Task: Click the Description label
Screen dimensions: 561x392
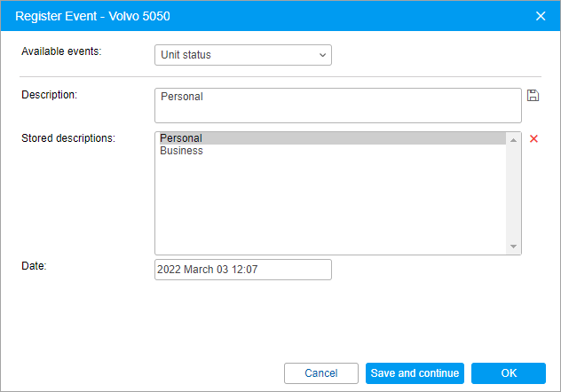Action: (50, 95)
